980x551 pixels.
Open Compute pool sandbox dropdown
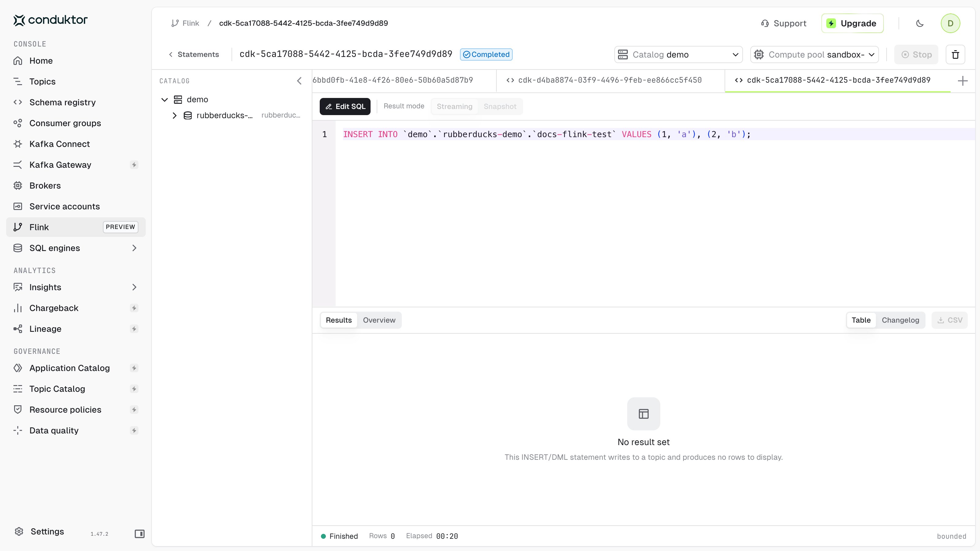click(x=815, y=55)
